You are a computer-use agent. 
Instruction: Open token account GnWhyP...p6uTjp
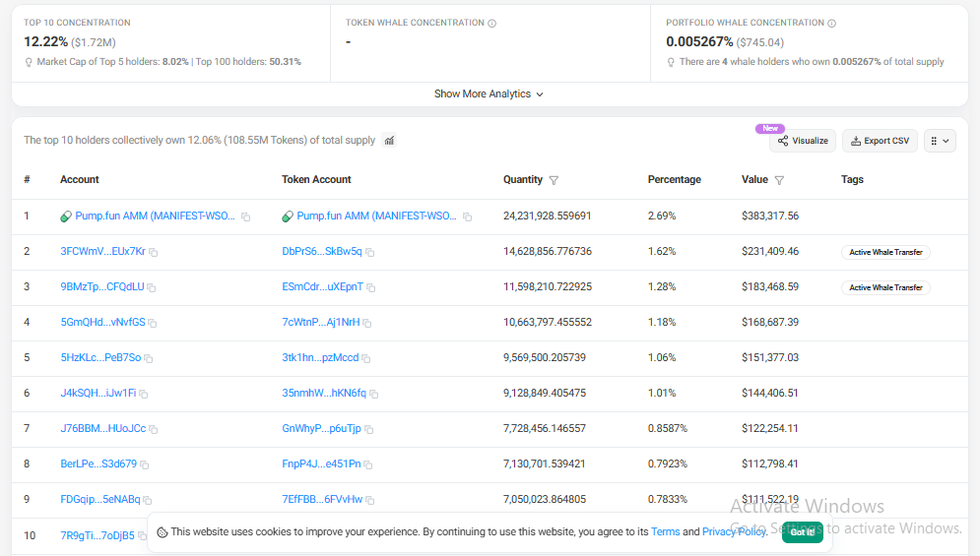click(x=321, y=428)
